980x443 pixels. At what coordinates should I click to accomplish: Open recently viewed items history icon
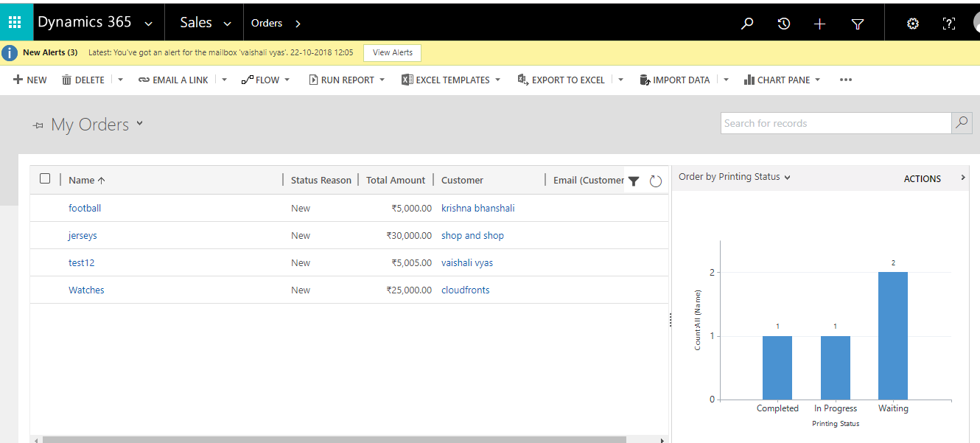click(784, 24)
